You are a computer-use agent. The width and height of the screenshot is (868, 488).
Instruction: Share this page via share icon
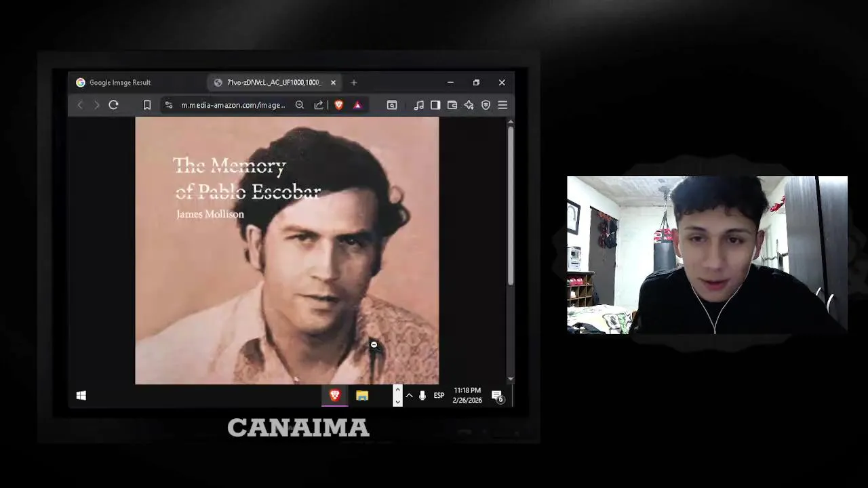pos(318,105)
